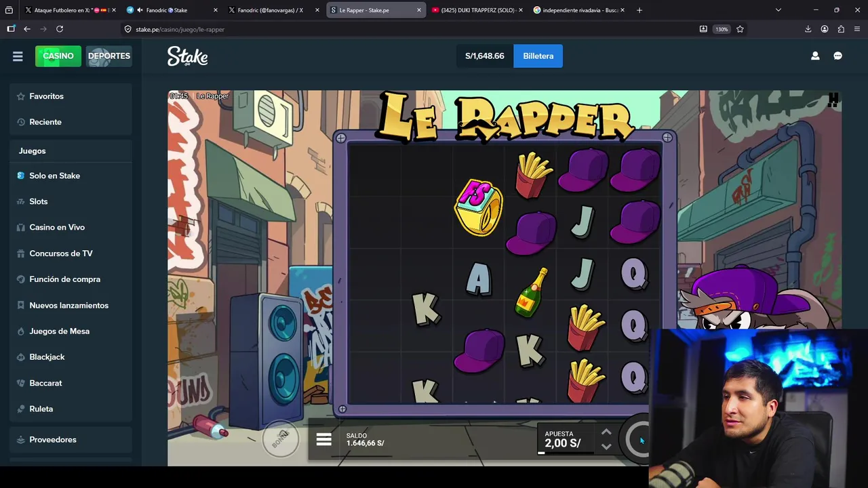
Task: Switch to the CASINO section
Action: click(x=58, y=56)
